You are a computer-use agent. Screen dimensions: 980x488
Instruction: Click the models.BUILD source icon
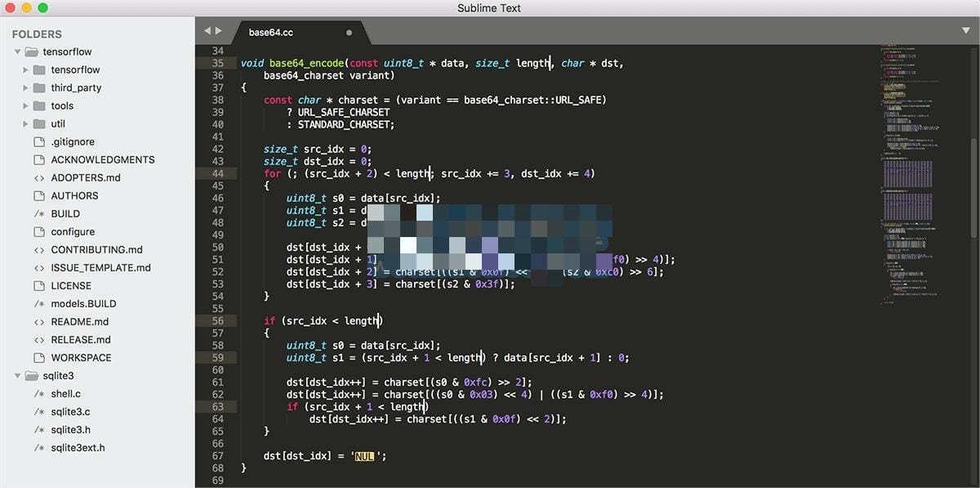[38, 303]
